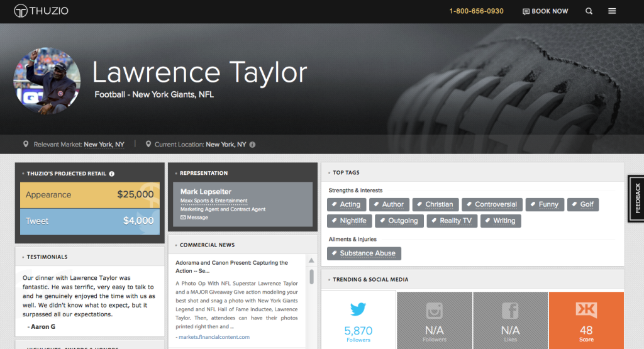The image size is (644, 349).
Task: Open Lawrence Taylor's profile photo
Action: [x=47, y=81]
